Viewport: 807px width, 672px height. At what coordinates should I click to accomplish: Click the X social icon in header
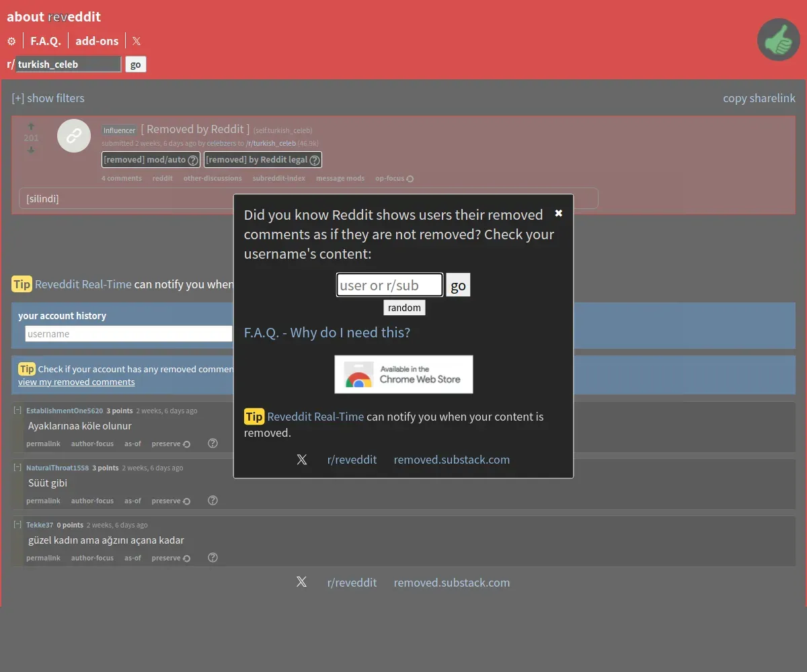click(137, 41)
